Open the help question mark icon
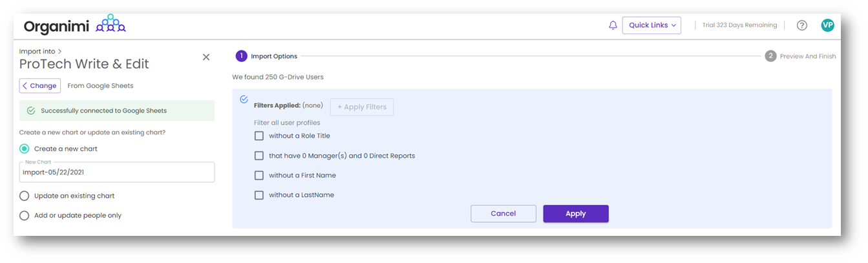 click(x=801, y=25)
